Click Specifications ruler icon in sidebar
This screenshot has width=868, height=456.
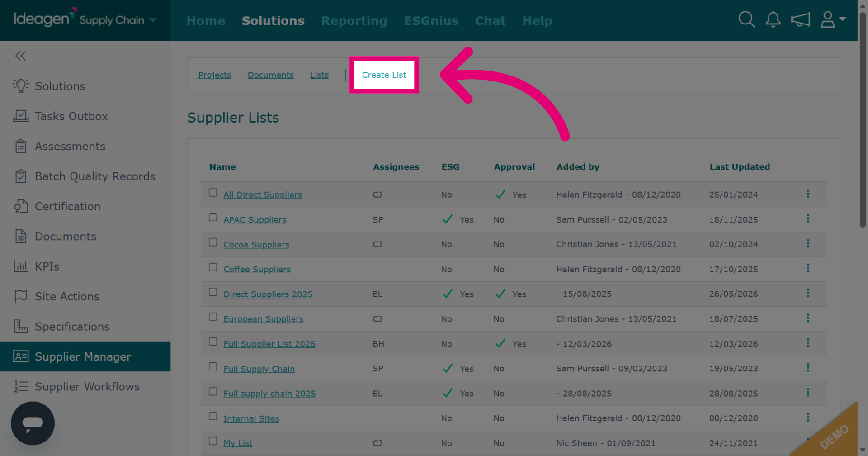[x=21, y=326]
